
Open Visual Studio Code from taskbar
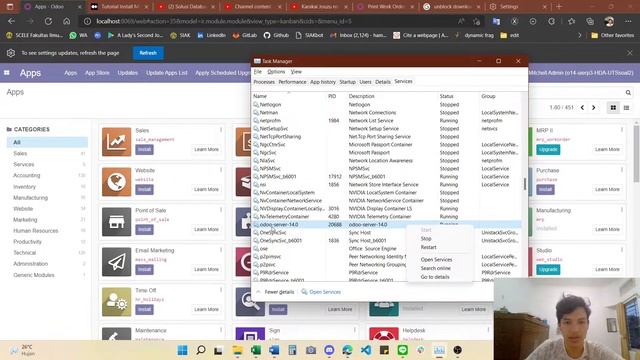click(x=366, y=350)
